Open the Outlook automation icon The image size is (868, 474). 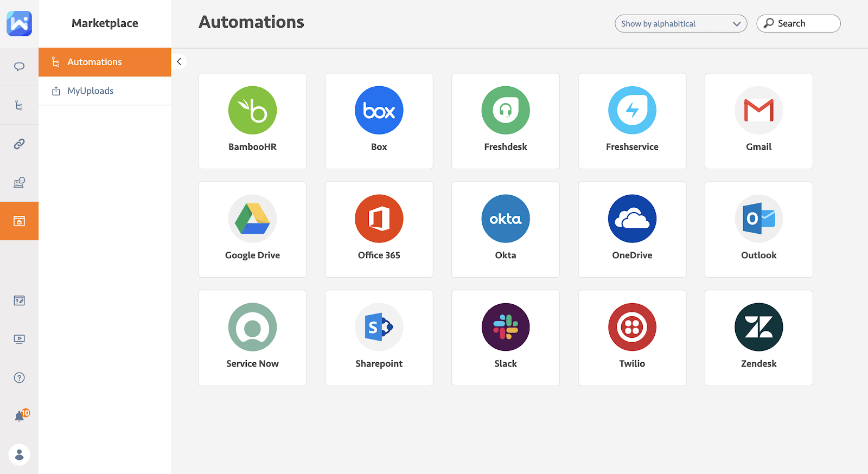pyautogui.click(x=759, y=219)
